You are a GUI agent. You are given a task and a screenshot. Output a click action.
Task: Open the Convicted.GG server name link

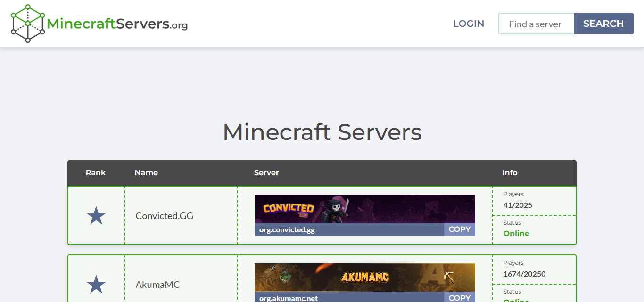click(x=165, y=216)
